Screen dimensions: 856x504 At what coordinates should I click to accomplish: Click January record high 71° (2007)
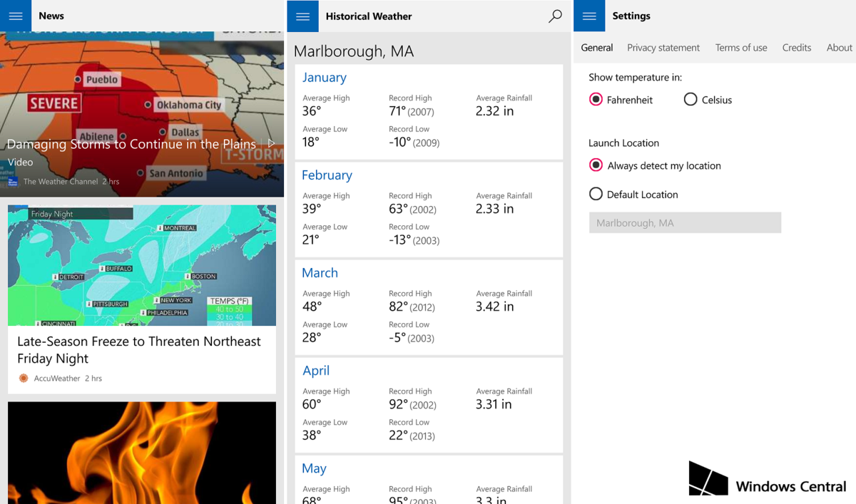[x=412, y=111]
